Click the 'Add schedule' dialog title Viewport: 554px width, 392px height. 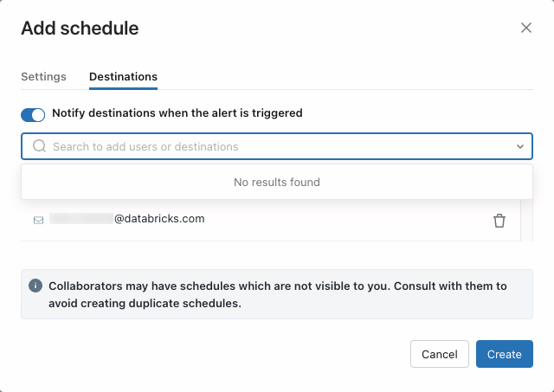(80, 28)
